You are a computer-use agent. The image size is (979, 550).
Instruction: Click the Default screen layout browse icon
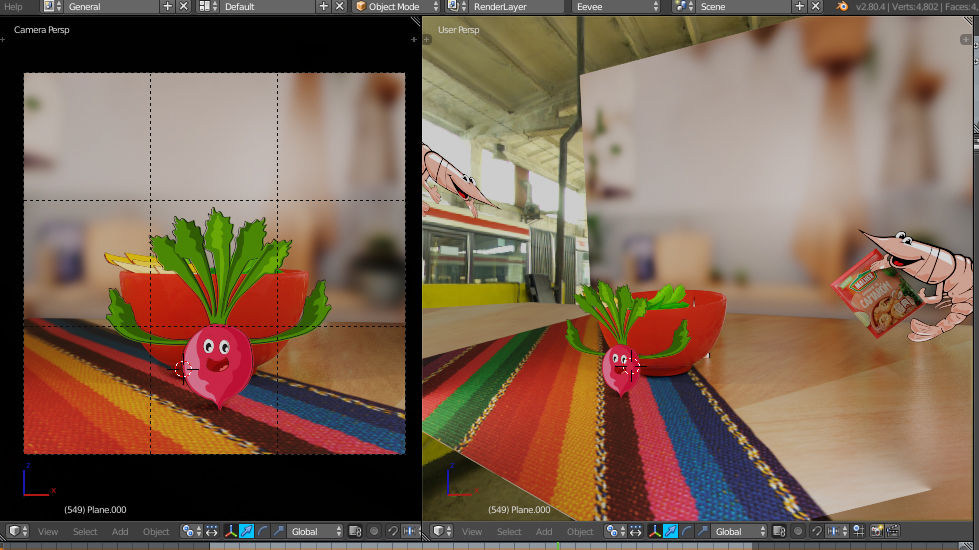[x=208, y=7]
